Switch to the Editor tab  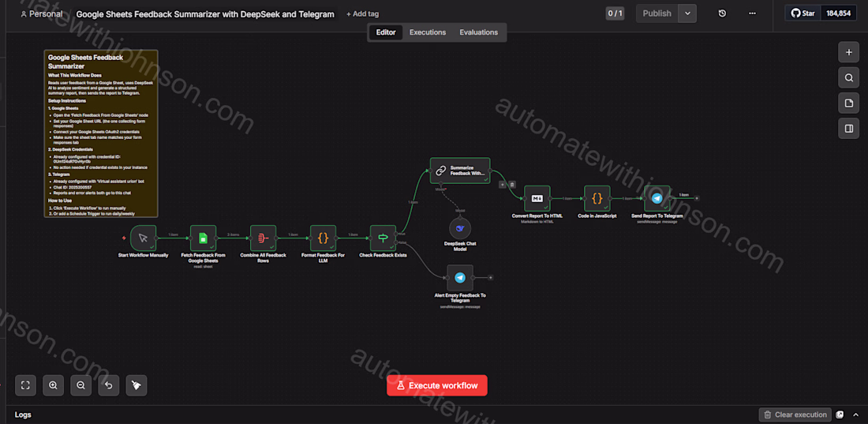click(x=386, y=32)
